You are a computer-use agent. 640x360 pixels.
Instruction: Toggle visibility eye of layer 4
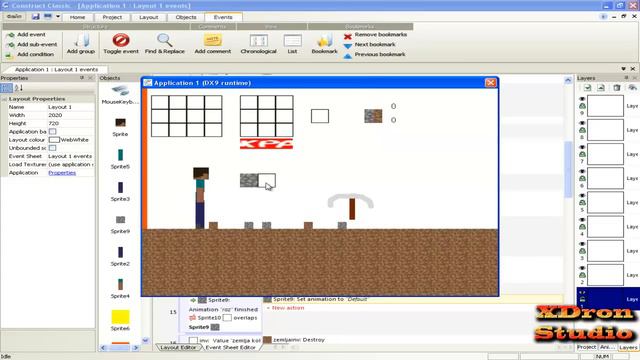[x=582, y=220]
